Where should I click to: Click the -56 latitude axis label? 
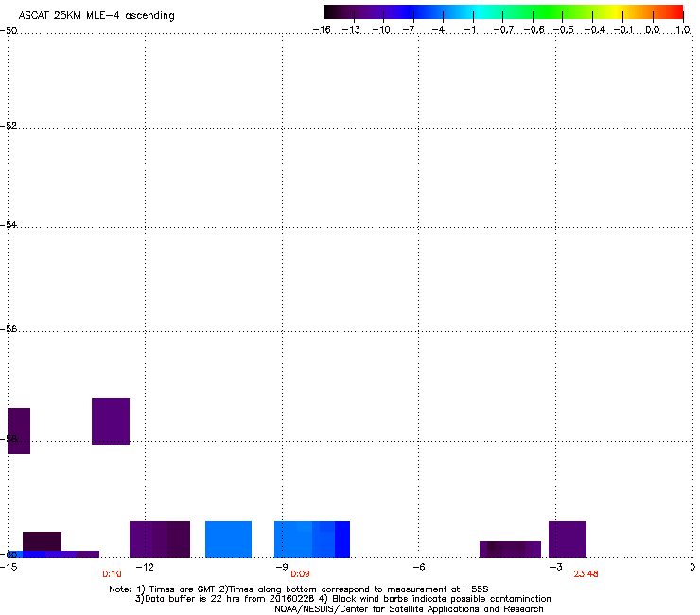pos(9,328)
